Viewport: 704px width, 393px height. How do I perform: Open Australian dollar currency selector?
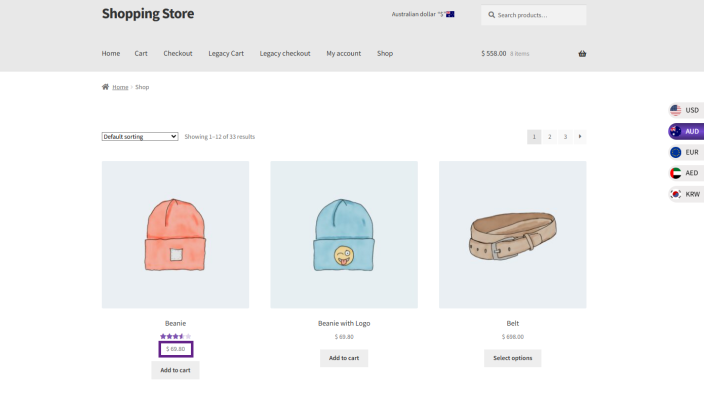(422, 14)
